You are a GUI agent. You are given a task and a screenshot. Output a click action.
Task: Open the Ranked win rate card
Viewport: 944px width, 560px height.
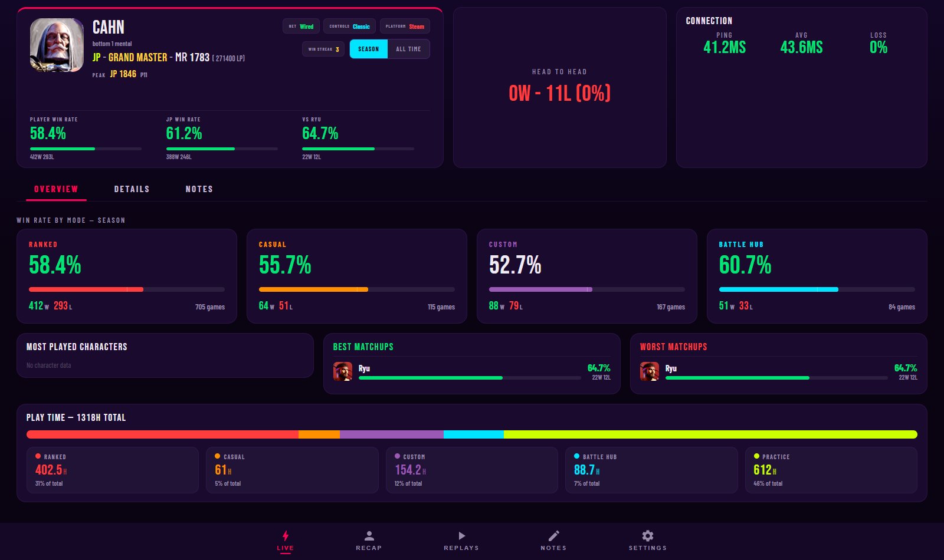[127, 276]
